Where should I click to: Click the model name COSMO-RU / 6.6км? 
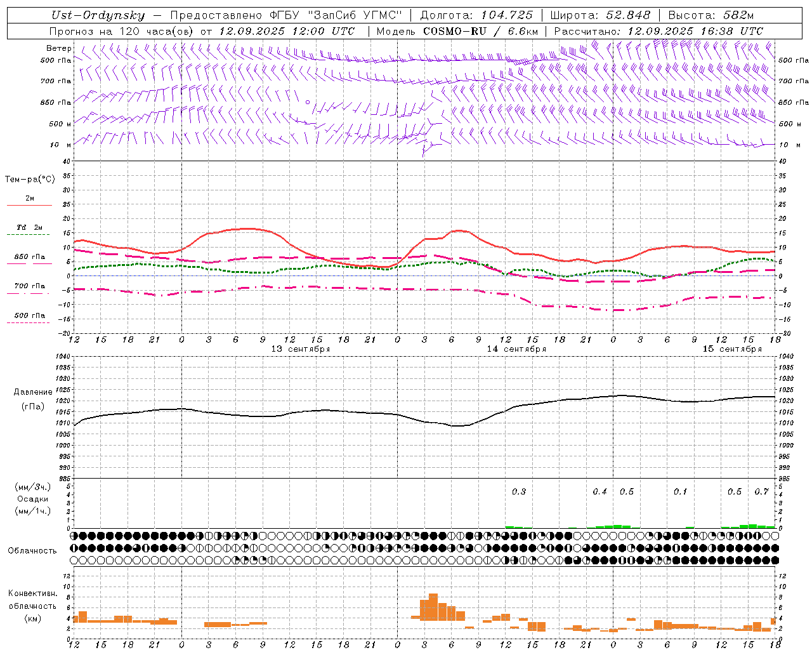pyautogui.click(x=481, y=31)
